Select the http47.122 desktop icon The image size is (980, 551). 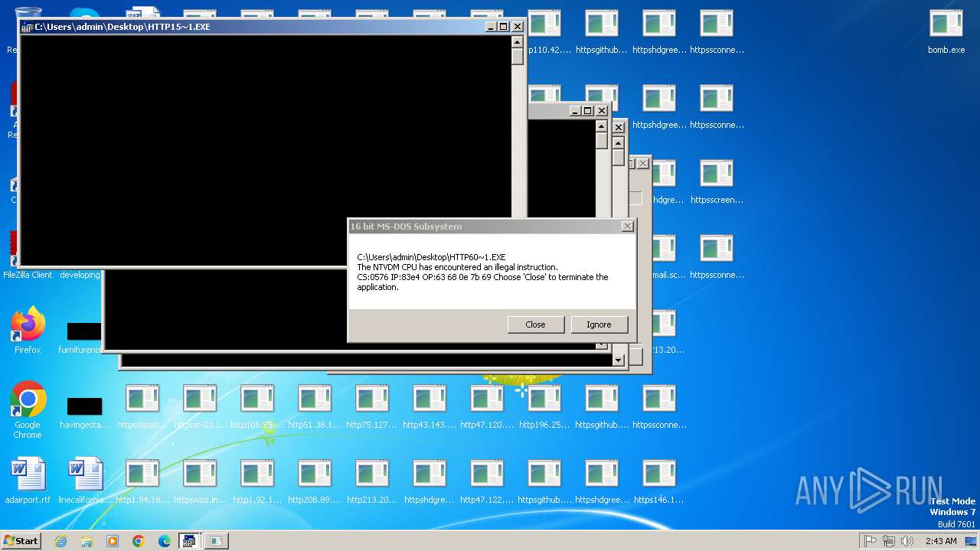(487, 482)
